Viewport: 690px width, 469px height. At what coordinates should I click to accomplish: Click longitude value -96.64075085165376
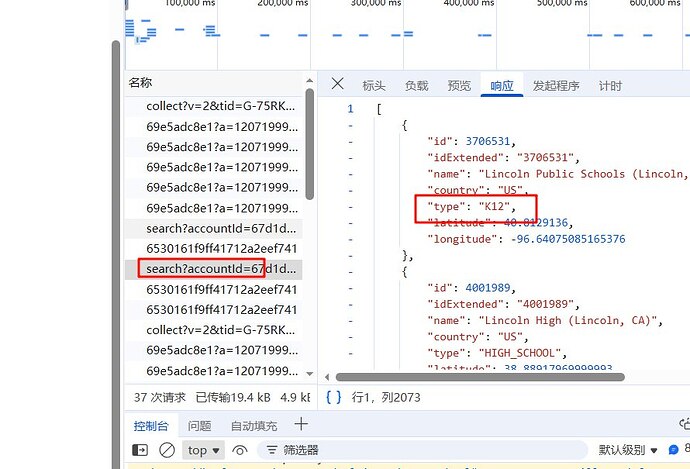[x=568, y=239]
